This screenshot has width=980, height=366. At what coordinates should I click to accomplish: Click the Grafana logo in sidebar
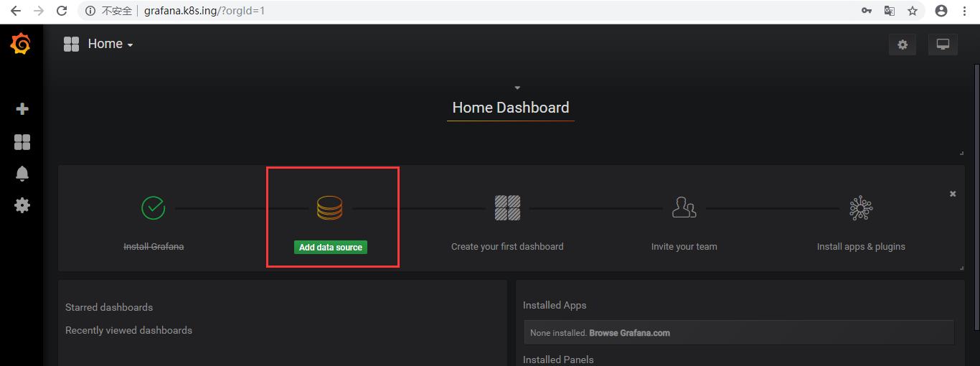pos(21,44)
